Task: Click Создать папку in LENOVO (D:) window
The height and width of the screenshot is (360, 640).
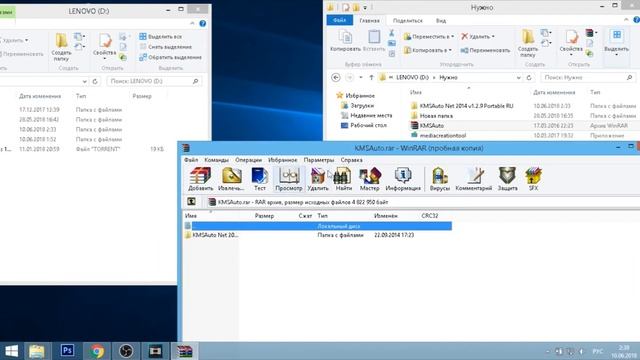Action: point(61,47)
